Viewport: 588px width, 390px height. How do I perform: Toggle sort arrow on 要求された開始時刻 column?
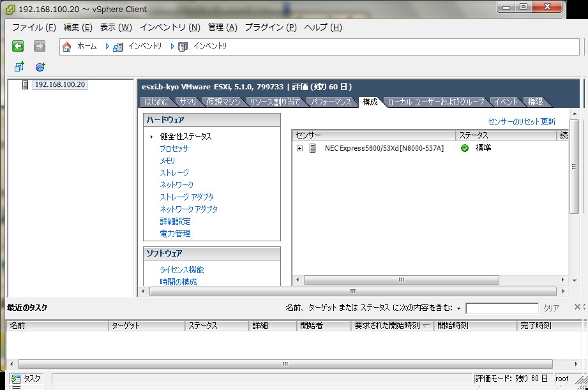[426, 326]
